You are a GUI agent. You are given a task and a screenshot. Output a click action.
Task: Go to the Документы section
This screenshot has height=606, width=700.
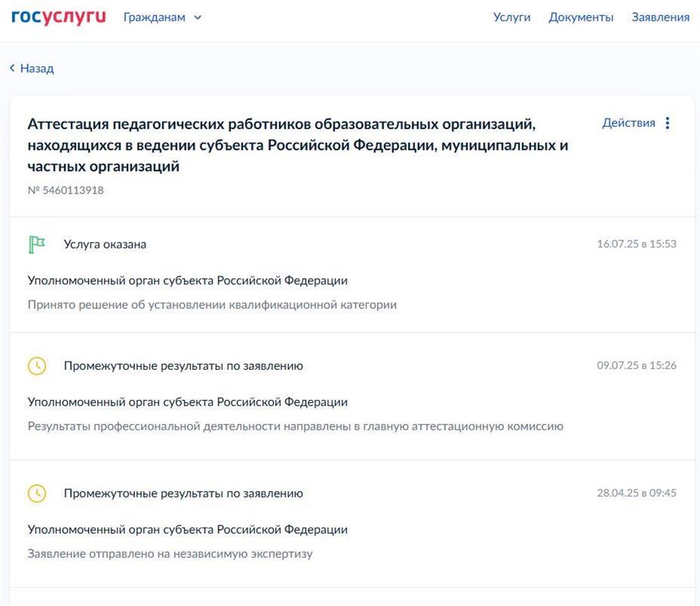pyautogui.click(x=581, y=18)
